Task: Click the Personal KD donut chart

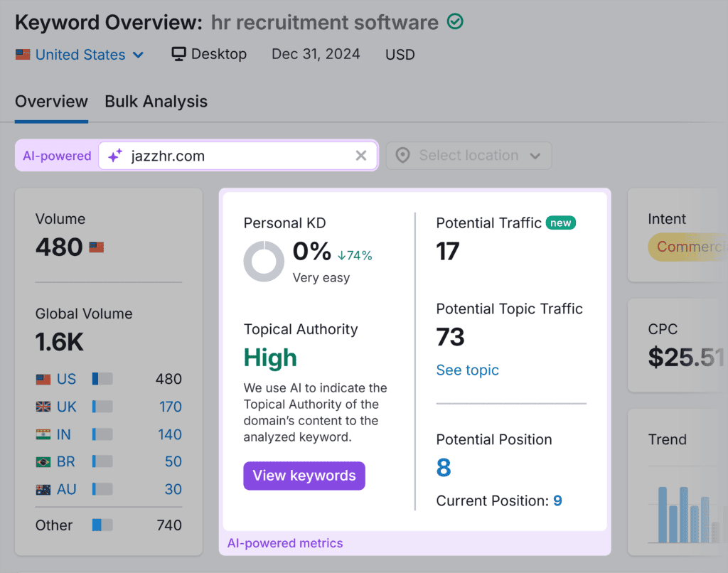Action: (x=264, y=262)
